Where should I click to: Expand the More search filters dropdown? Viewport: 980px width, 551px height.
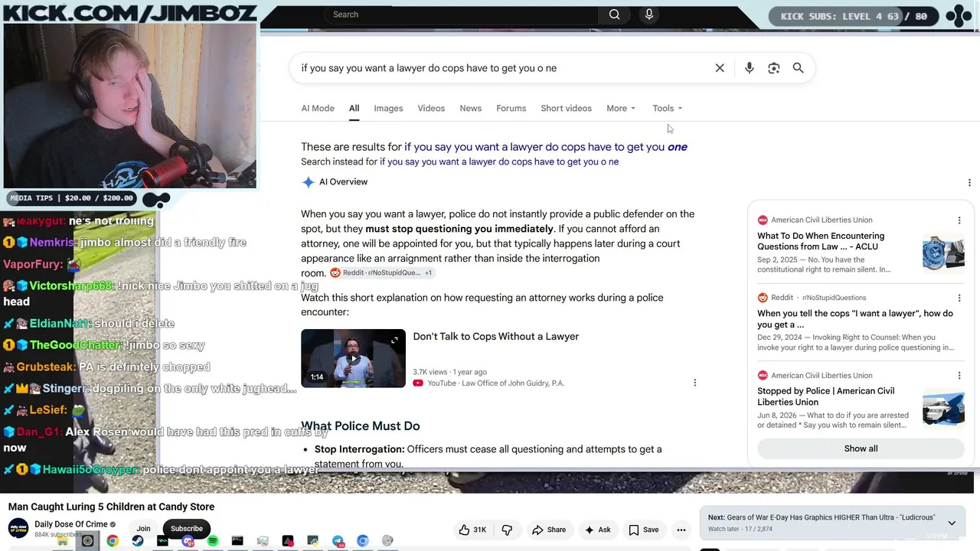pyautogui.click(x=621, y=108)
